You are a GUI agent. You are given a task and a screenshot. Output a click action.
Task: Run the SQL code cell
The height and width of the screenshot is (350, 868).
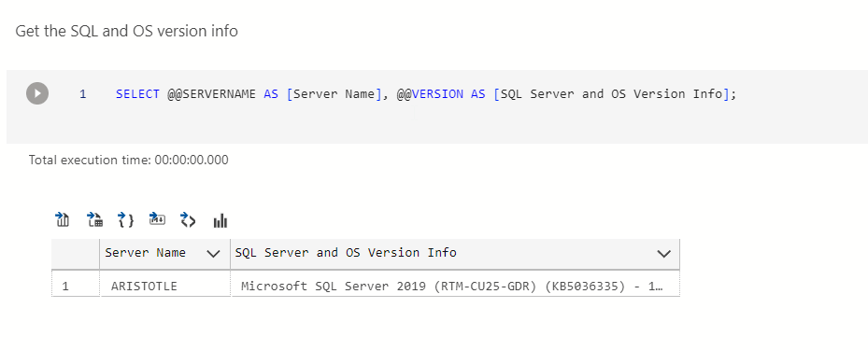click(x=37, y=93)
